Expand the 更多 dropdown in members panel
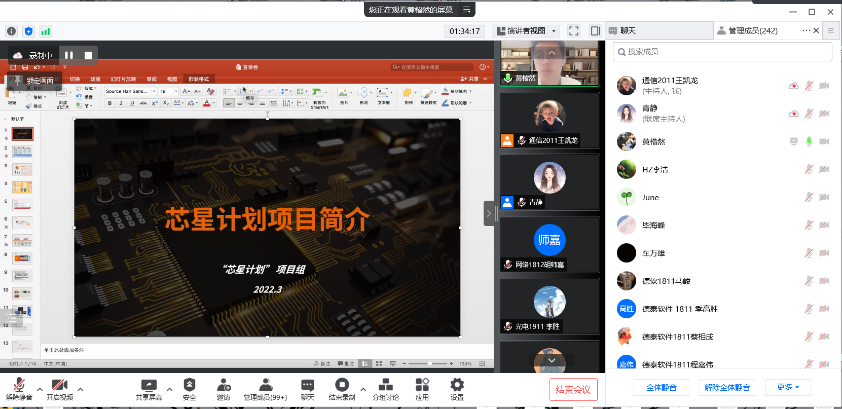This screenshot has height=409, width=842. 787,387
